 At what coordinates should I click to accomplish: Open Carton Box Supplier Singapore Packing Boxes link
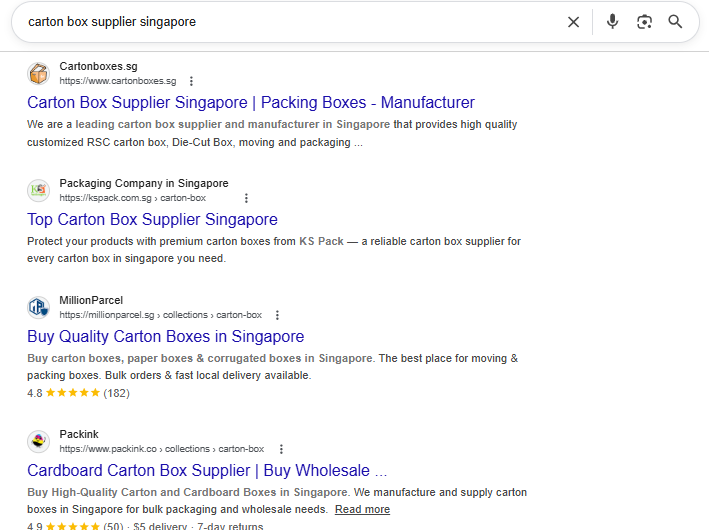[x=251, y=103]
